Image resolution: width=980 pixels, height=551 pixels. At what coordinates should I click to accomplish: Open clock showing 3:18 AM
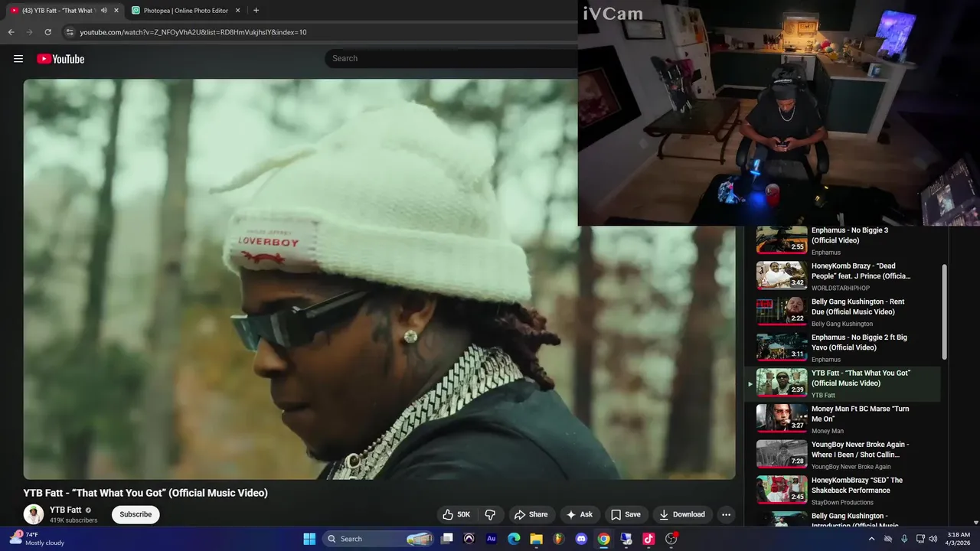[x=959, y=539]
